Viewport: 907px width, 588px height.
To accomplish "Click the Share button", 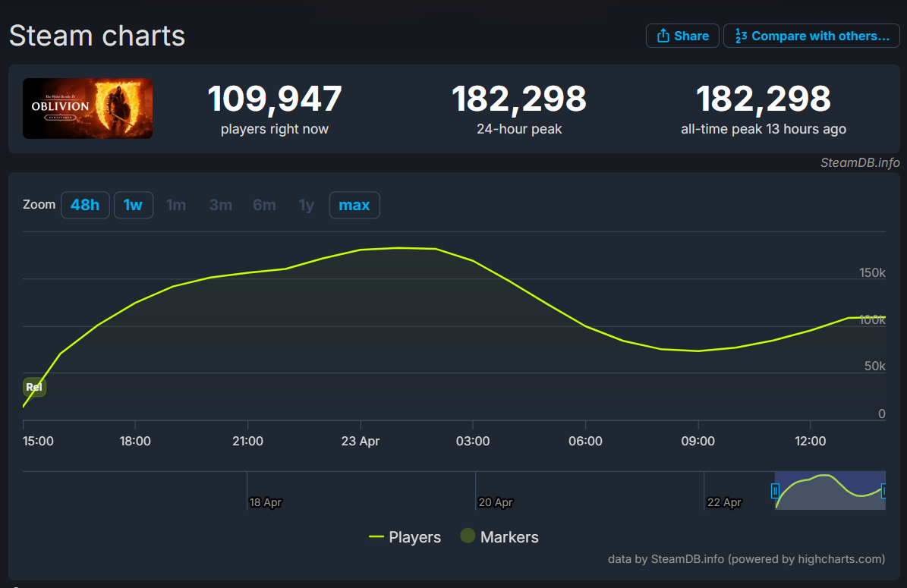I will pyautogui.click(x=682, y=36).
